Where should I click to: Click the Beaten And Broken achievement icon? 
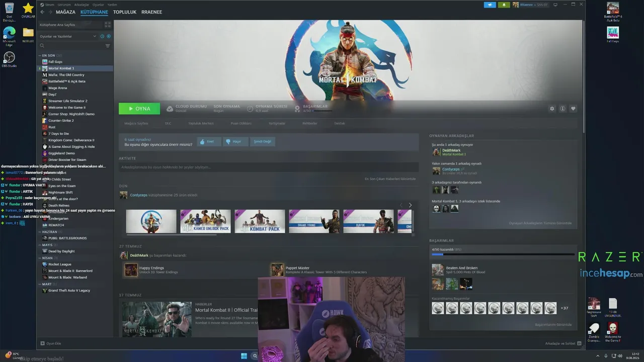(438, 270)
